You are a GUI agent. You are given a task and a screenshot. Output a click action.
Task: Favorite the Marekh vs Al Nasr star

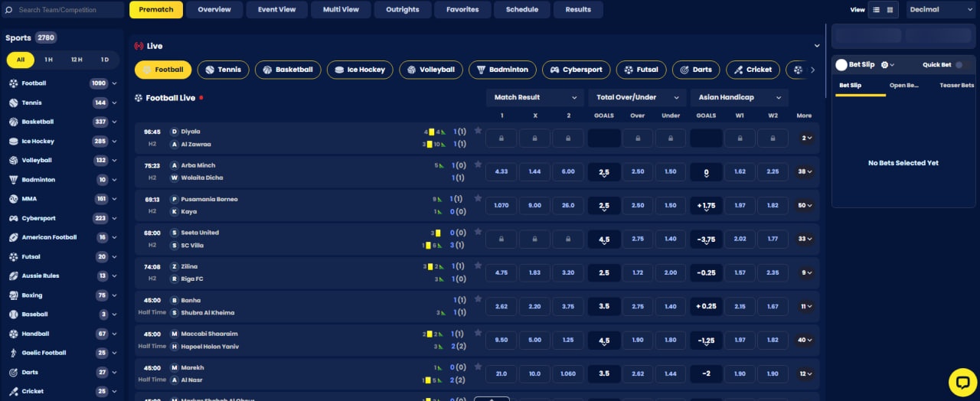478,367
